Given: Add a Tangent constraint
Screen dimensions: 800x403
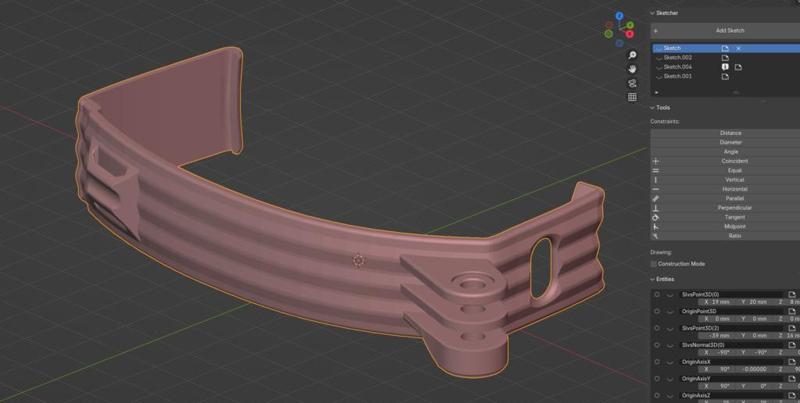Looking at the screenshot, I should [725, 217].
